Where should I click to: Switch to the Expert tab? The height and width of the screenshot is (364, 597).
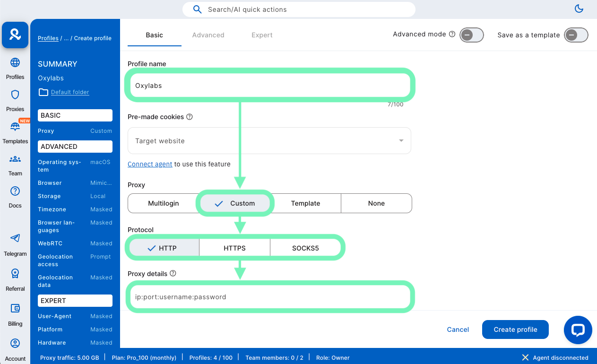[x=262, y=35]
